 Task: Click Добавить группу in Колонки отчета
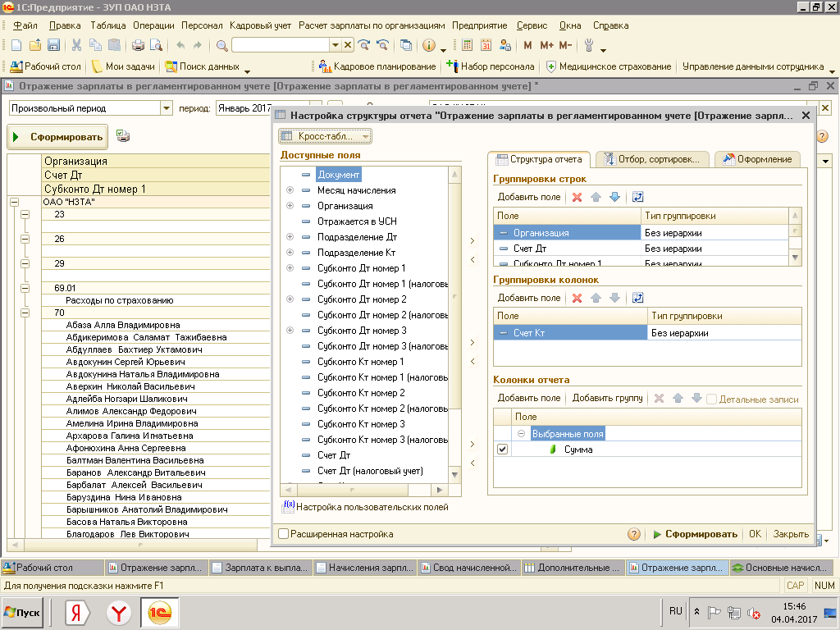pyautogui.click(x=608, y=398)
